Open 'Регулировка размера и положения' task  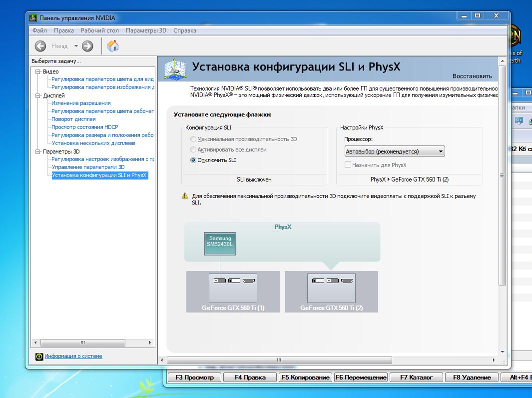click(x=103, y=135)
